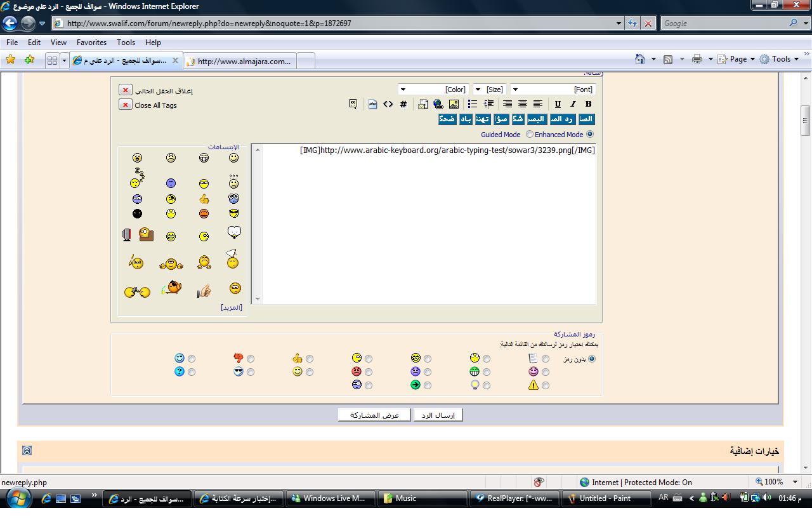Choose the thumbs-down post icon radio
Image resolution: width=812 pixels, height=520 pixels.
(x=251, y=359)
